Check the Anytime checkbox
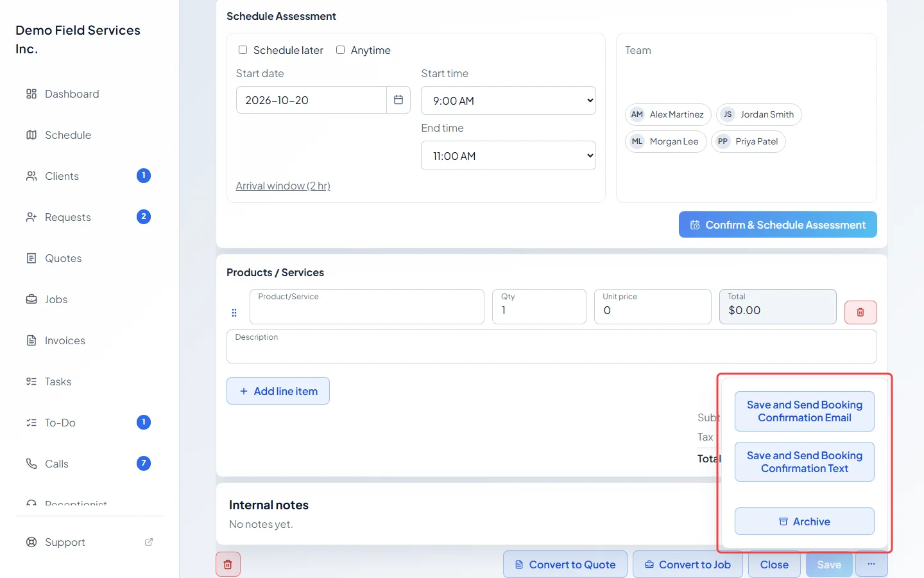Screen dimensions: 924x578 tap(340, 50)
